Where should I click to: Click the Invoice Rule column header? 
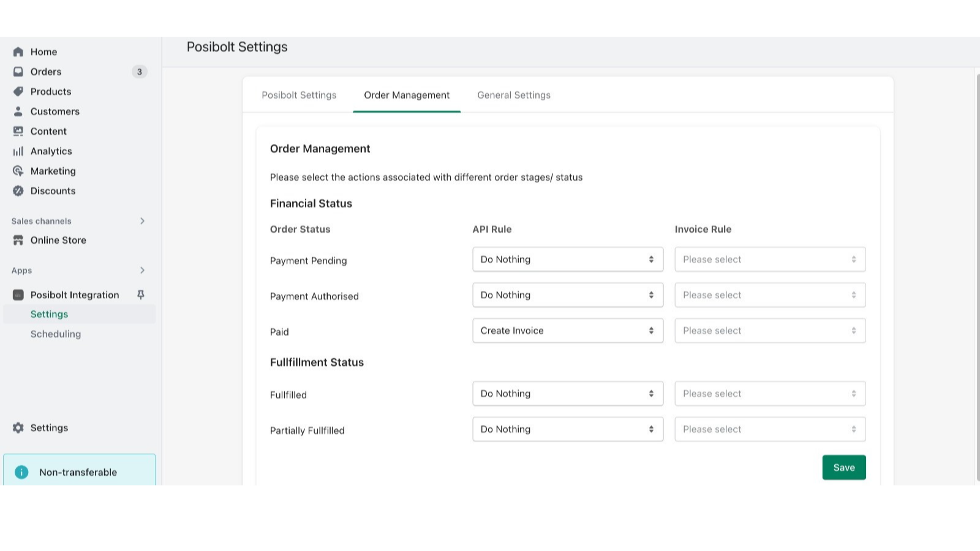703,229
